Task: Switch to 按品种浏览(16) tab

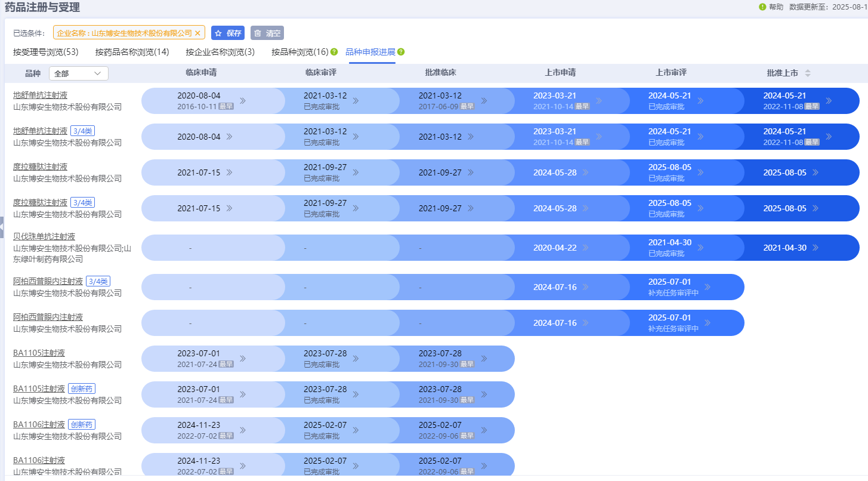Action: coord(300,52)
